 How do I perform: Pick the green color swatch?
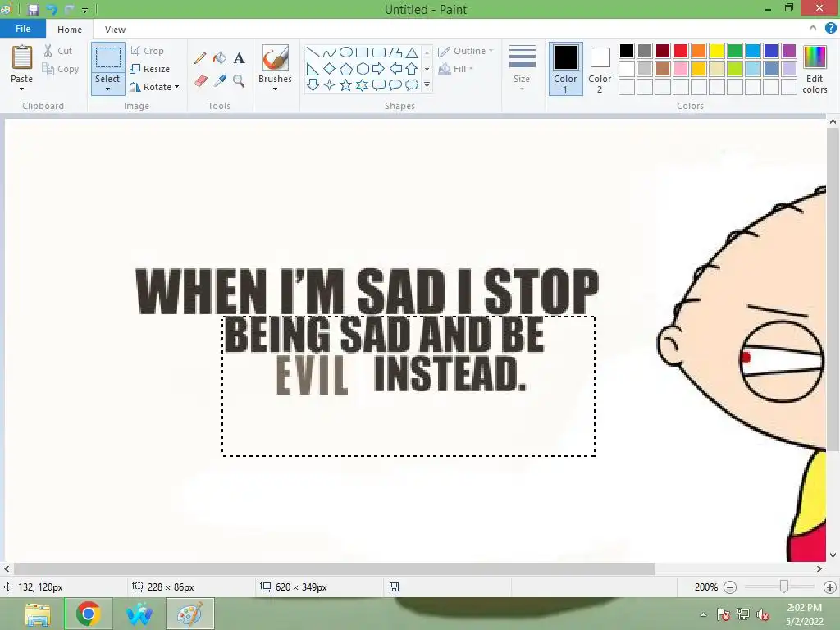(x=735, y=51)
